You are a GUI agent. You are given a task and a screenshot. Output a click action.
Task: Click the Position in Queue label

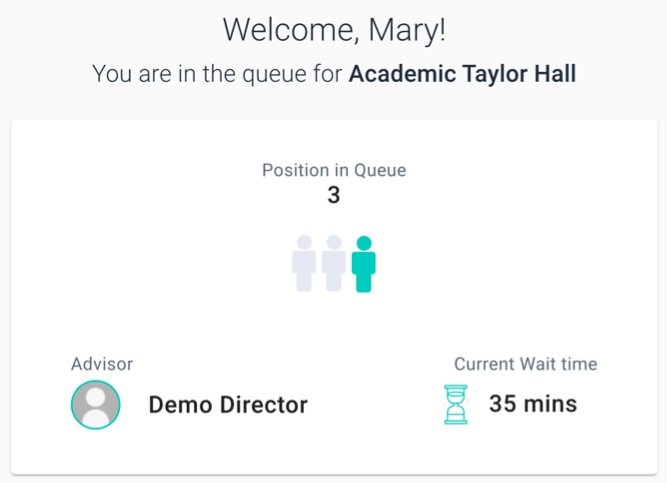334,170
